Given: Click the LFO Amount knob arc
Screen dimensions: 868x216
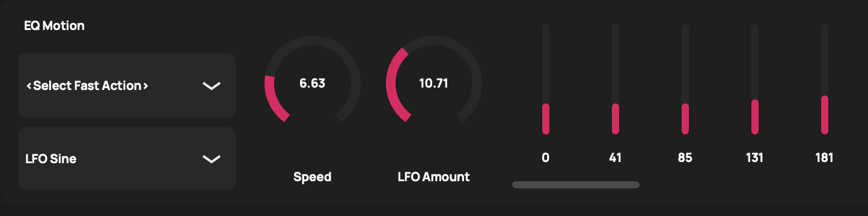Looking at the screenshot, I should click(433, 83).
